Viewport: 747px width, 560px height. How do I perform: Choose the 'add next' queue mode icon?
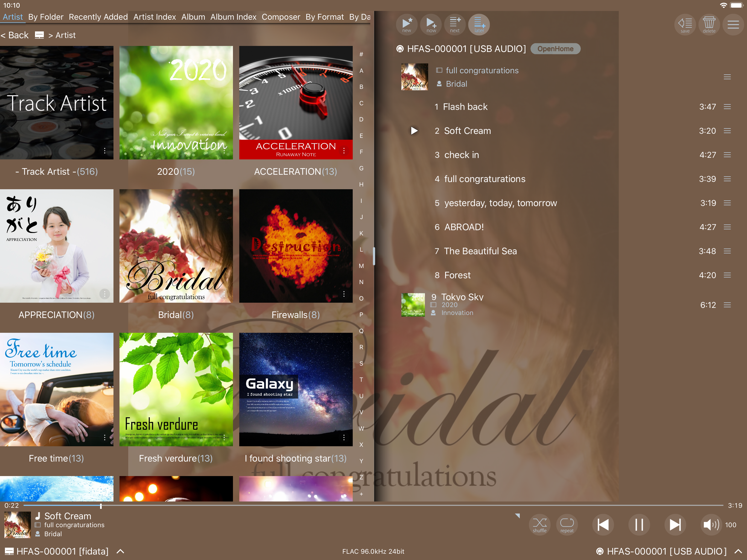coord(454,24)
